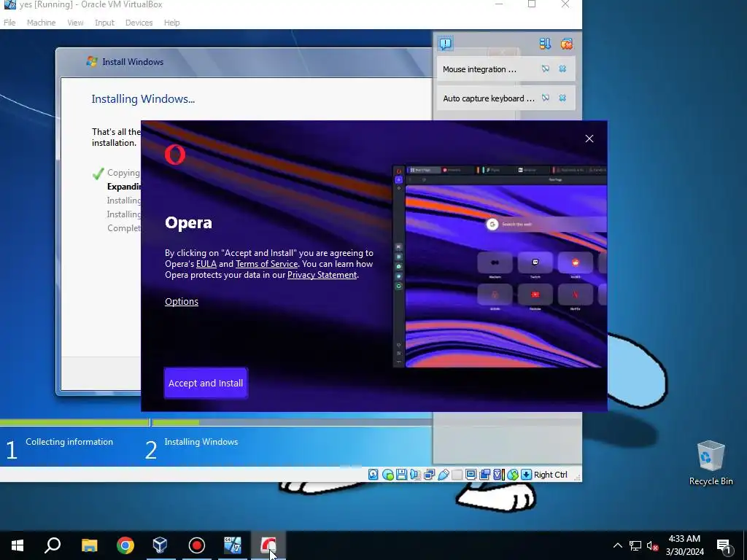Open the Options link in Opera installer
This screenshot has width=747, height=560.
tap(182, 301)
